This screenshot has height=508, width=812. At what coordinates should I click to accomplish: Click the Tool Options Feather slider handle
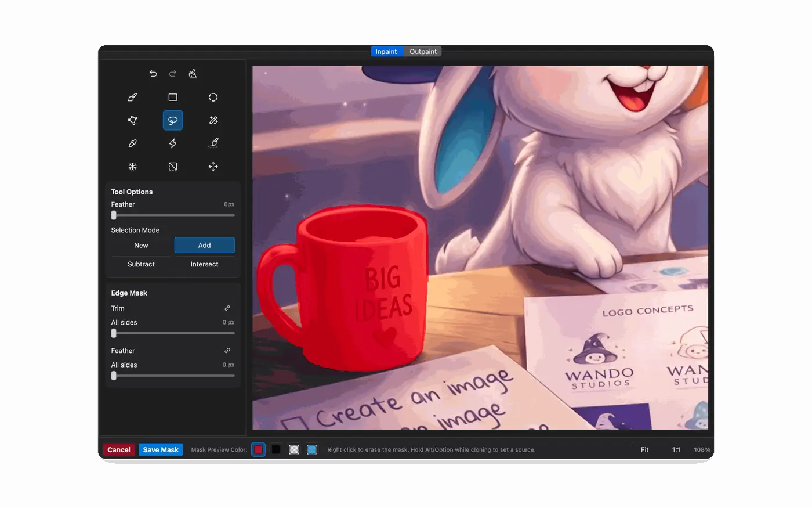114,215
